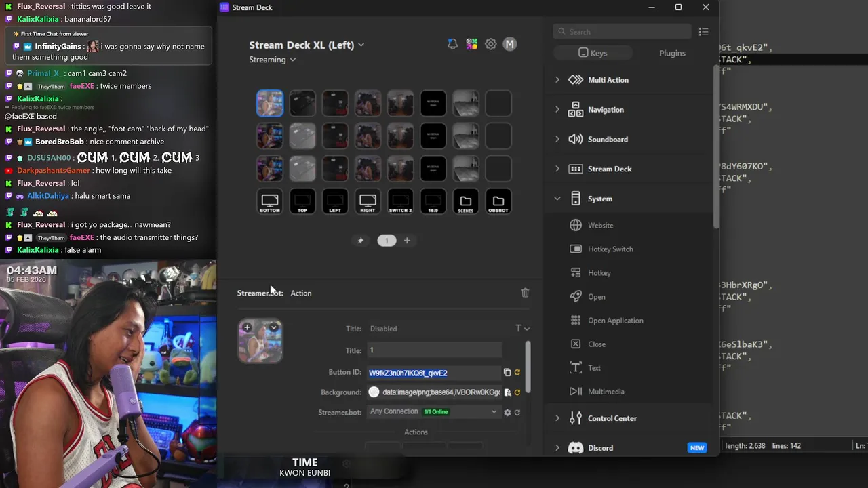Toggle the list view icon beside search

(x=703, y=32)
